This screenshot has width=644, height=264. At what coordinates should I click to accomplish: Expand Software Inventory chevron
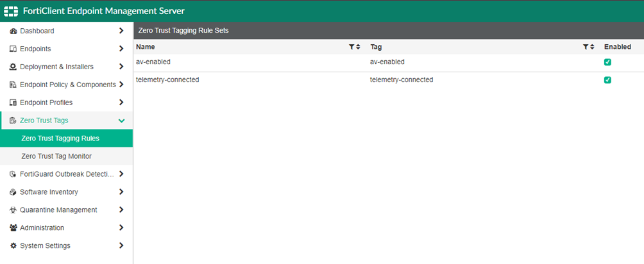coord(121,192)
